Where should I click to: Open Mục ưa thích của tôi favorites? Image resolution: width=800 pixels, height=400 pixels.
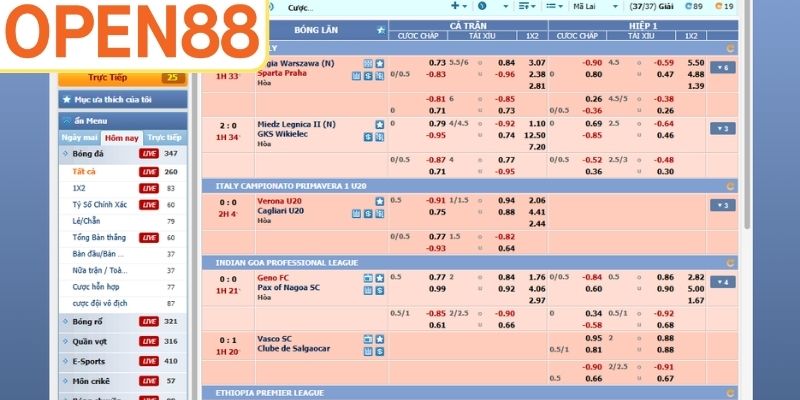click(x=122, y=99)
